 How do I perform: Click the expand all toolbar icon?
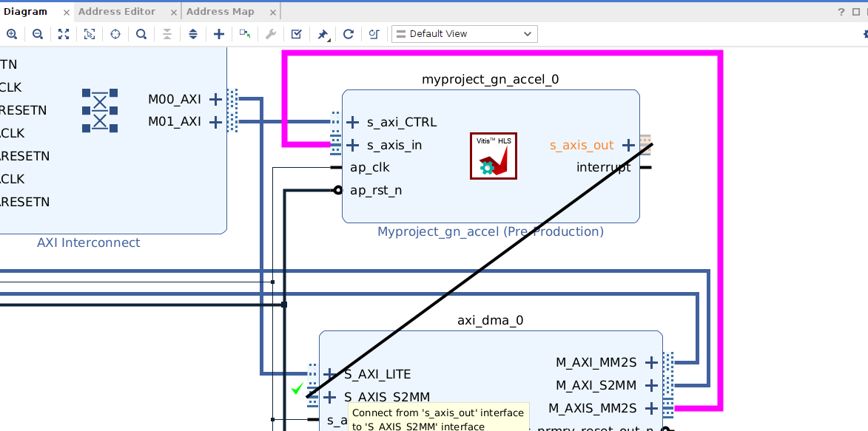tap(192, 34)
